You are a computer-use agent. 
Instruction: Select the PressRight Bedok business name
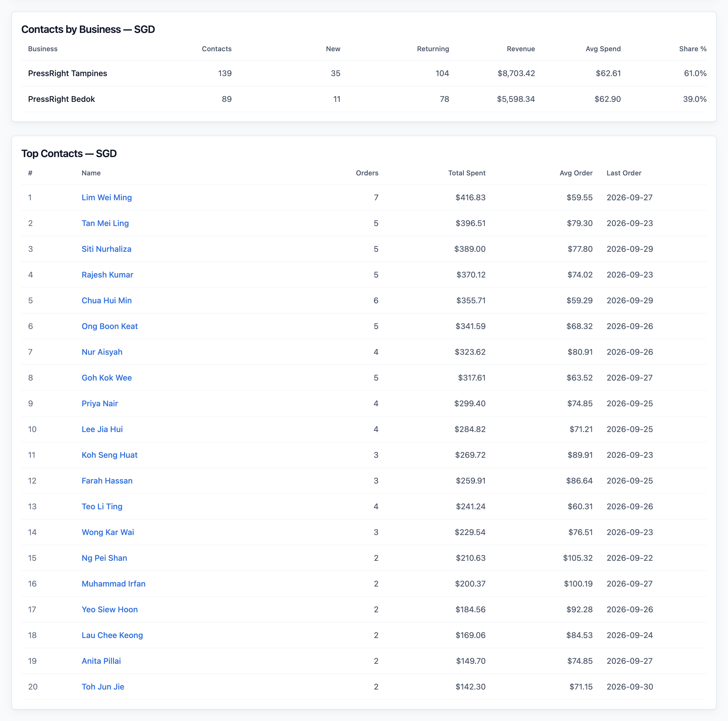tap(62, 99)
